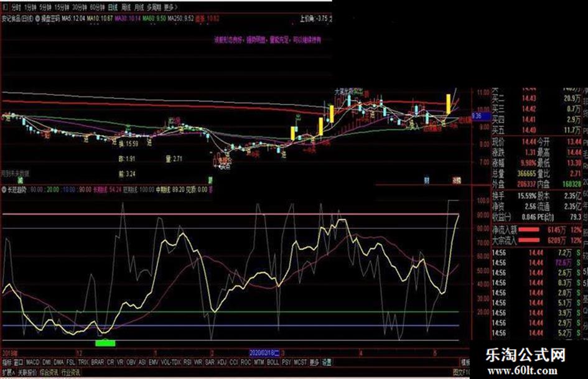Apply the OBV indicator
Image resolution: width=588 pixels, height=379 pixels.
coord(131,362)
